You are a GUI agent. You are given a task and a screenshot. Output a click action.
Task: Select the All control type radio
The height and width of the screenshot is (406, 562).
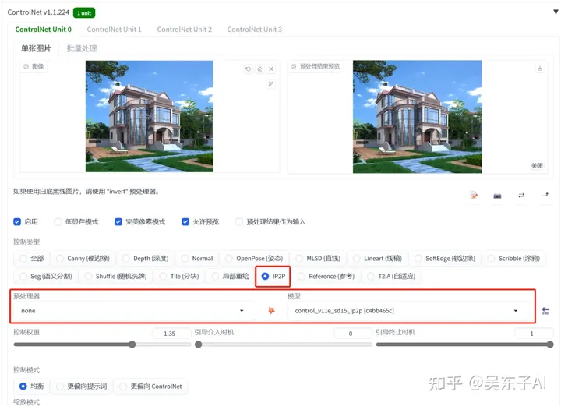pos(32,258)
